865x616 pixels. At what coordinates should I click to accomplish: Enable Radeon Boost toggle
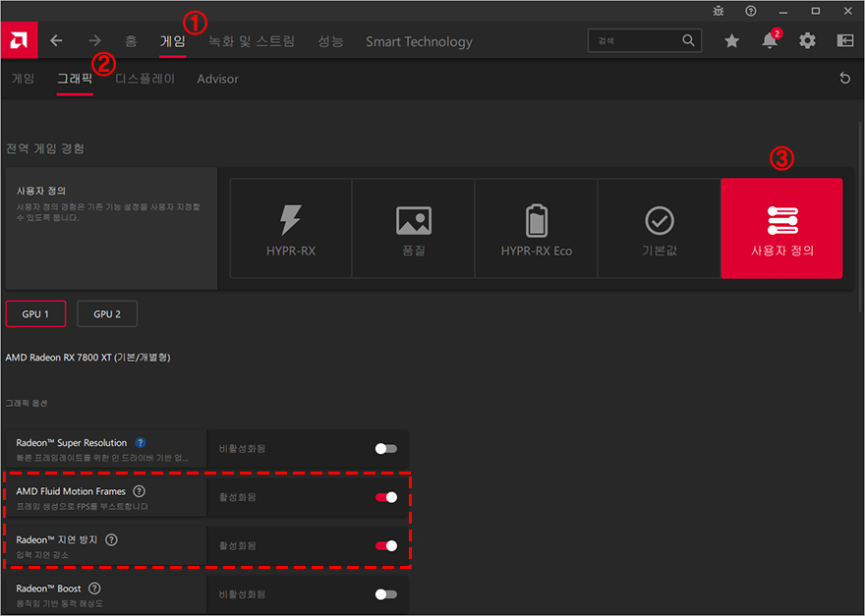(x=385, y=594)
